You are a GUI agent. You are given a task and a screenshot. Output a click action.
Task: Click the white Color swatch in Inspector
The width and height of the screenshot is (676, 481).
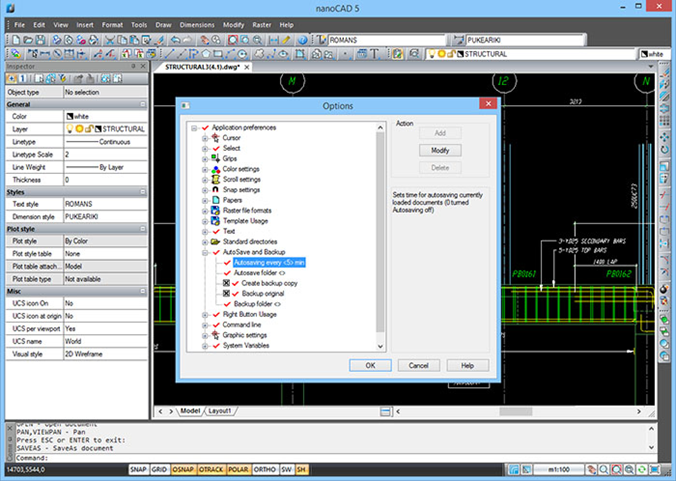[70, 116]
